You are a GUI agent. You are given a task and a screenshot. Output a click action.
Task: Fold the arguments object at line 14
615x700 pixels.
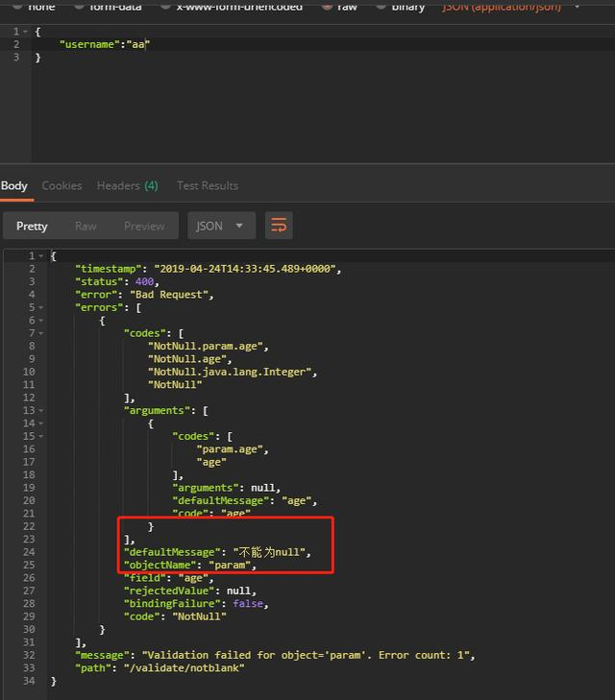tap(42, 423)
